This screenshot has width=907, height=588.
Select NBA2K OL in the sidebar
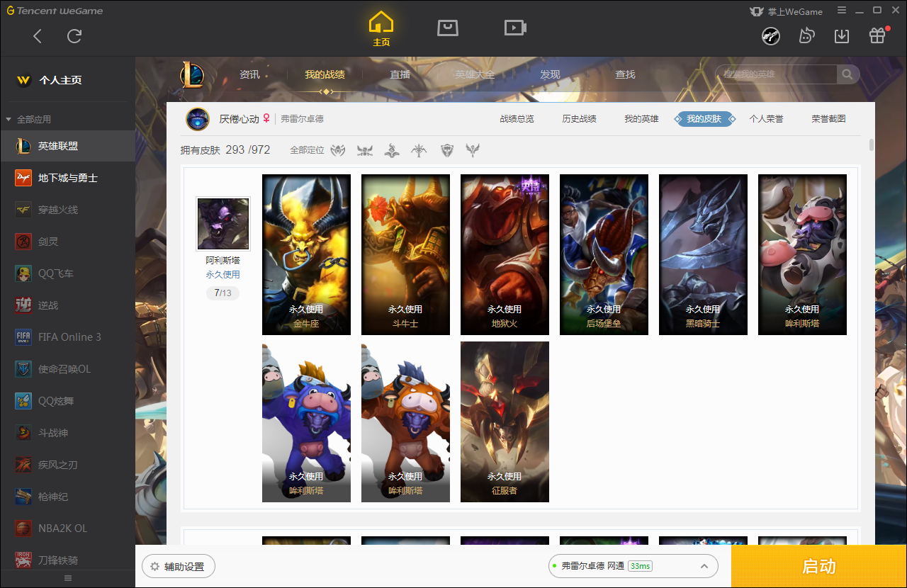[x=67, y=528]
